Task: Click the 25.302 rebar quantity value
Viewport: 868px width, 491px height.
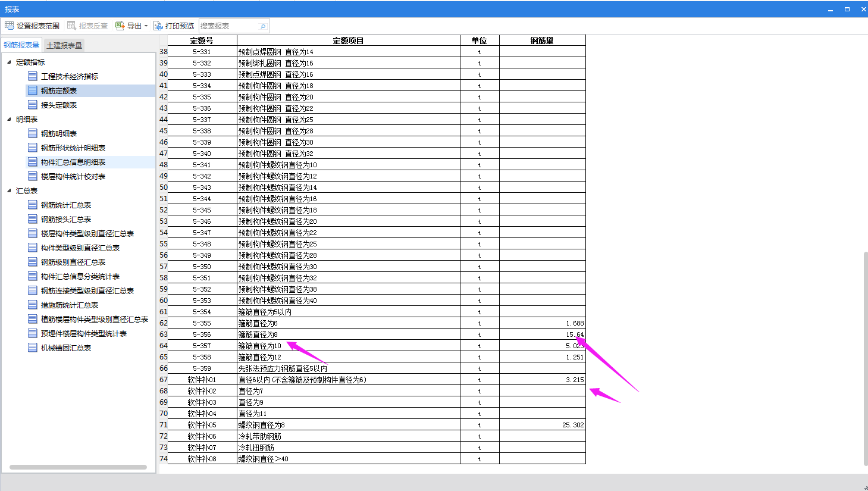Action: 573,425
